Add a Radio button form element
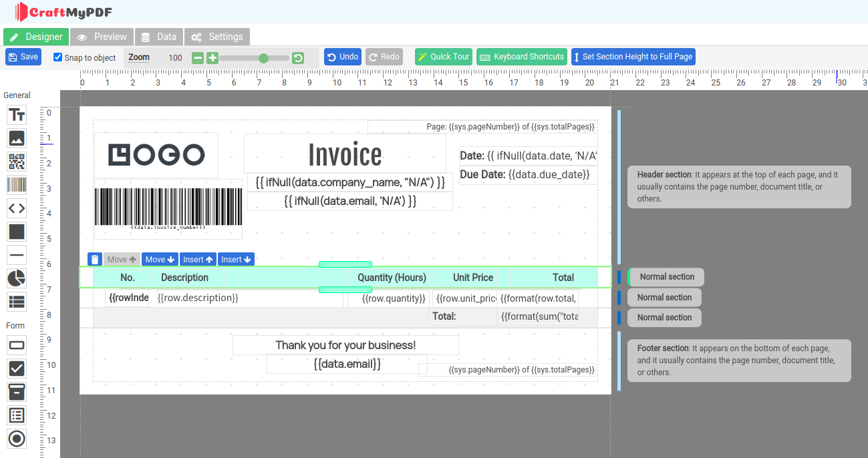868x458 pixels. click(x=17, y=439)
